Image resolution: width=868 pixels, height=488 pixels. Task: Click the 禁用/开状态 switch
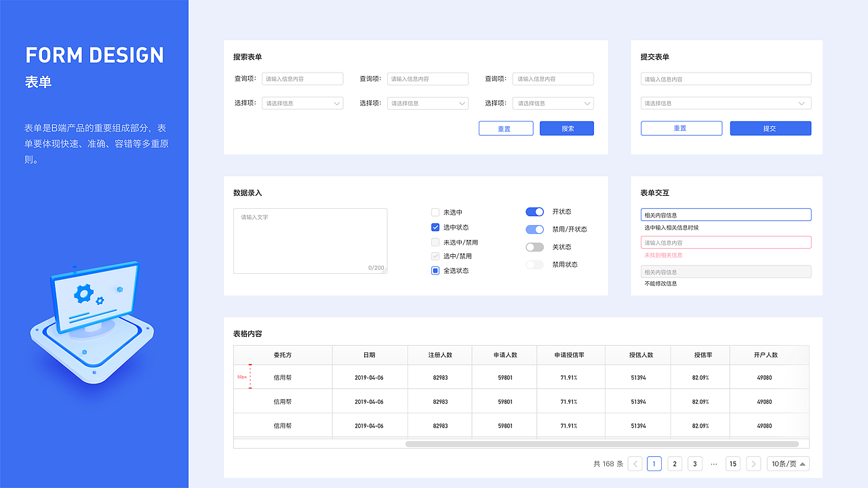click(535, 229)
